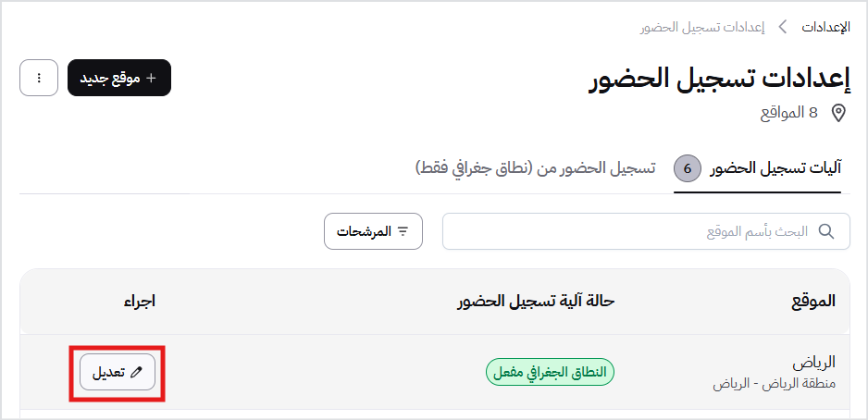
Task: Click the breadcrumb chevron separator
Action: click(x=783, y=27)
